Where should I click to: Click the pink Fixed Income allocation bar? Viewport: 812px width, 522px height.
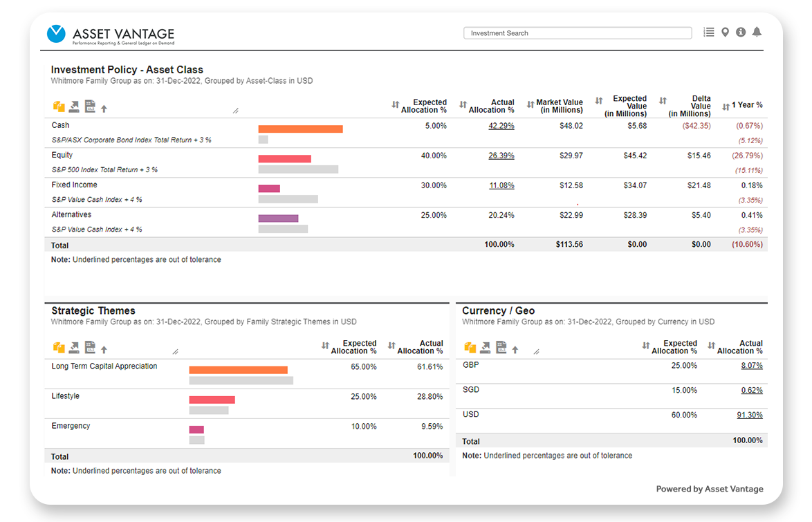tap(269, 189)
